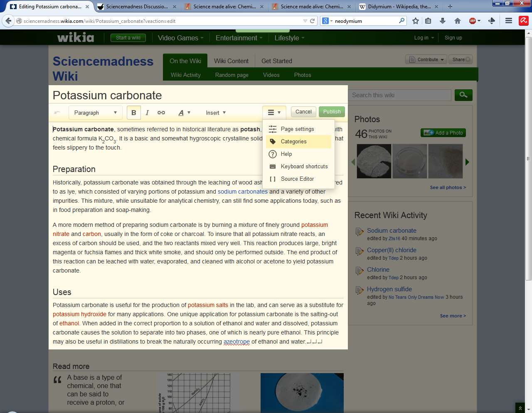532x413 pixels.
Task: Open the Insert dropdown menu
Action: click(x=216, y=113)
